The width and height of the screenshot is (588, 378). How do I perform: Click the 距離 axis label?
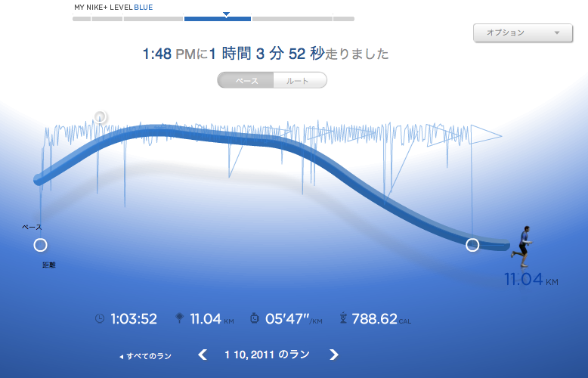point(49,265)
